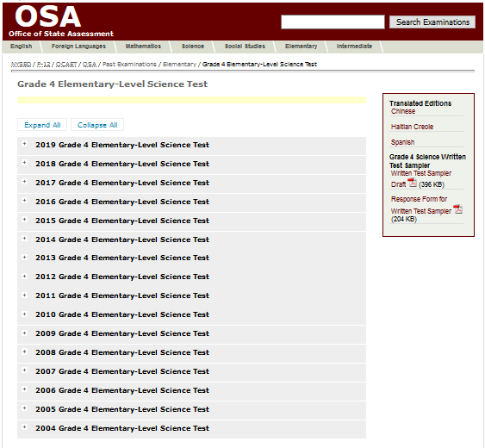Click the Search Examinations button
This screenshot has width=485, height=448.
(x=432, y=22)
